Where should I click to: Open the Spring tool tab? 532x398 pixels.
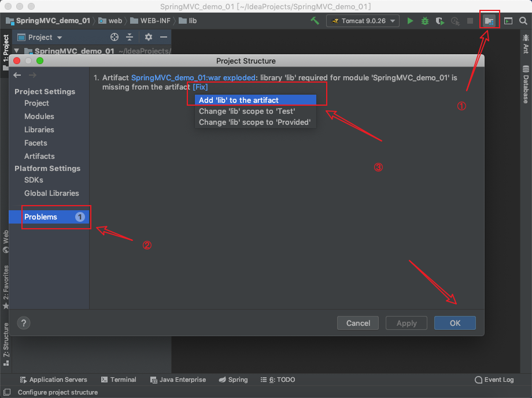point(234,380)
